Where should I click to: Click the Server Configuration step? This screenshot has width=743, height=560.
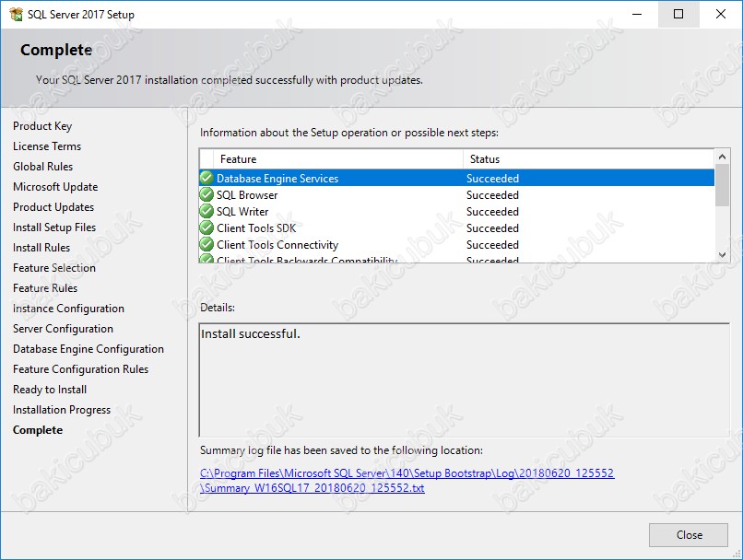click(63, 329)
